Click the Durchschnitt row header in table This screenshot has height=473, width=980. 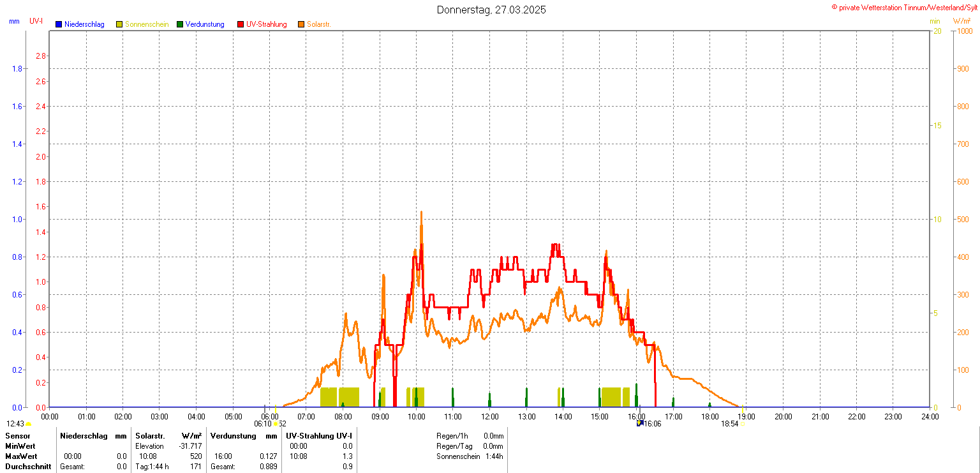coord(27,467)
